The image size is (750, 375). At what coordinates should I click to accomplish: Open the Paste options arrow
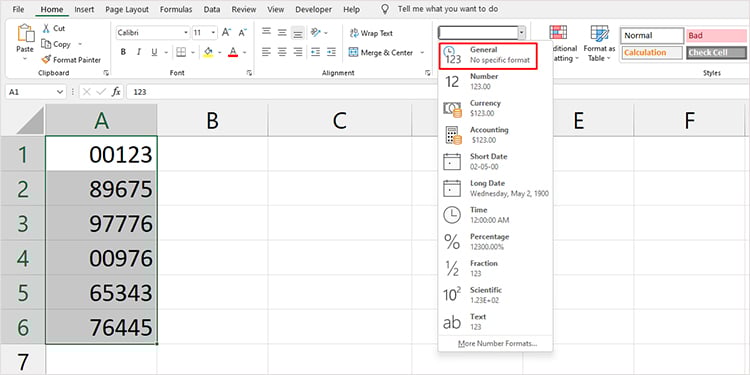(x=25, y=59)
